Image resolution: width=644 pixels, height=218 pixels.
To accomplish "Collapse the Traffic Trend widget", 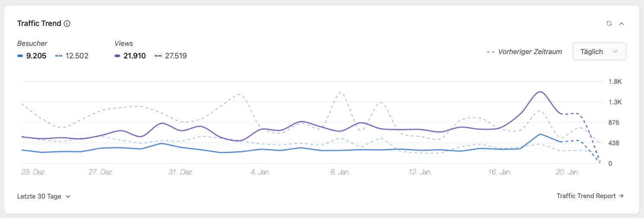I will point(622,23).
